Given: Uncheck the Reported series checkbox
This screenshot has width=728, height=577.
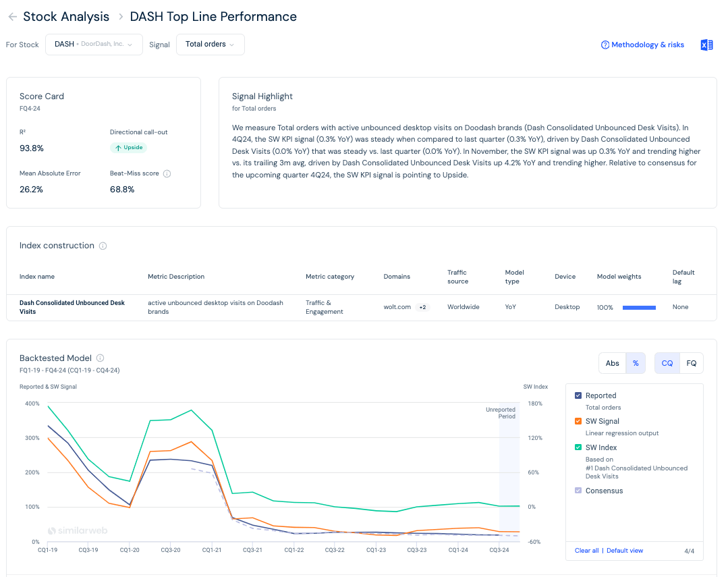Looking at the screenshot, I should point(578,396).
